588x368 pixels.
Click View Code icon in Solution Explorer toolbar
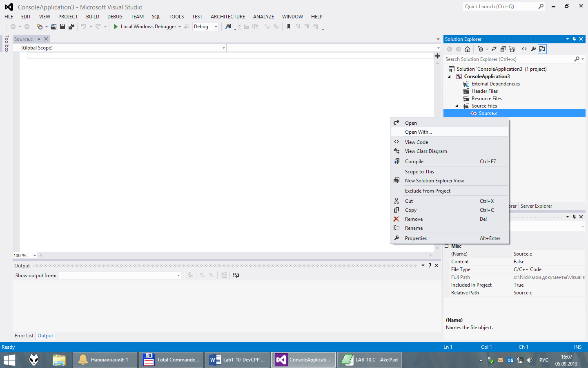pyautogui.click(x=524, y=49)
